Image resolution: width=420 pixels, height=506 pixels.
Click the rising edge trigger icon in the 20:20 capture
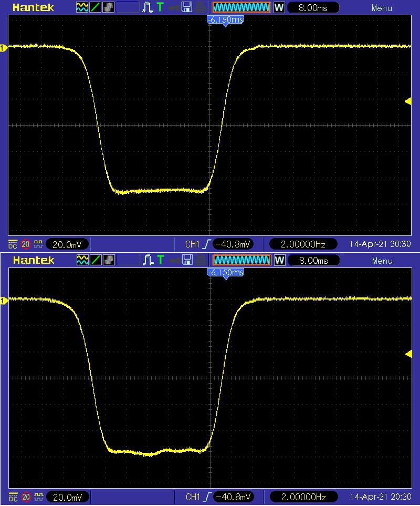[x=207, y=497]
